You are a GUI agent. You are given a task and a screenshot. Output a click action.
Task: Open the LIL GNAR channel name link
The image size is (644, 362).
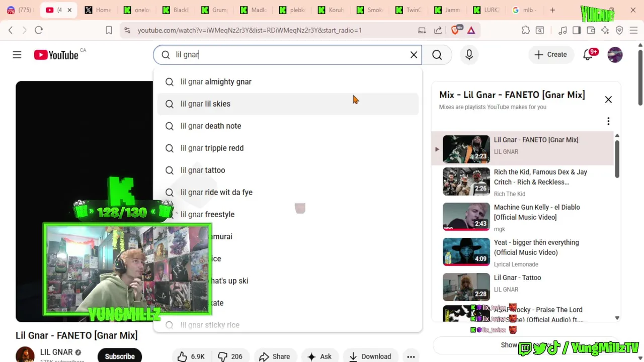coord(56,352)
